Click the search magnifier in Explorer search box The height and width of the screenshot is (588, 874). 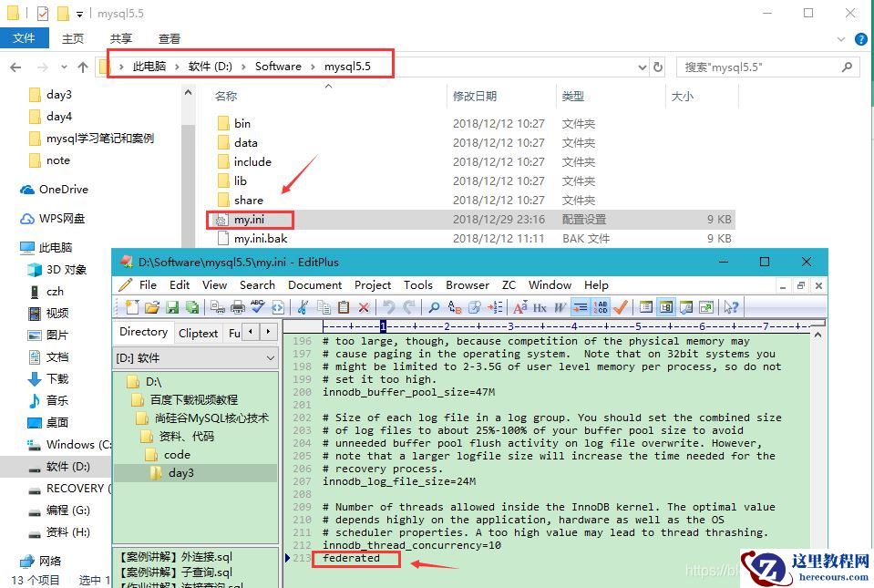click(x=847, y=67)
